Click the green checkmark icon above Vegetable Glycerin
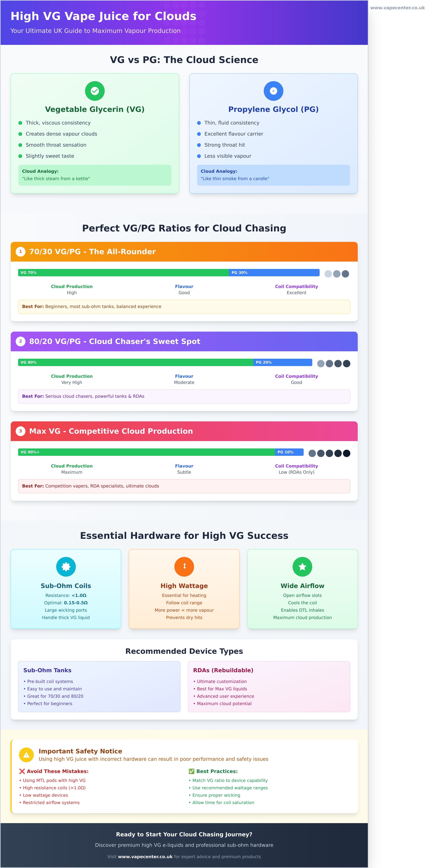428x868 pixels. pyautogui.click(x=95, y=91)
